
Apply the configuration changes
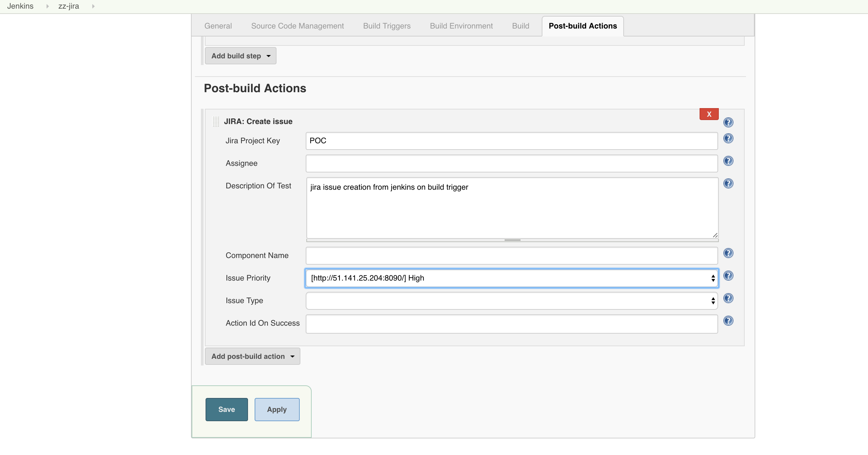(x=277, y=410)
